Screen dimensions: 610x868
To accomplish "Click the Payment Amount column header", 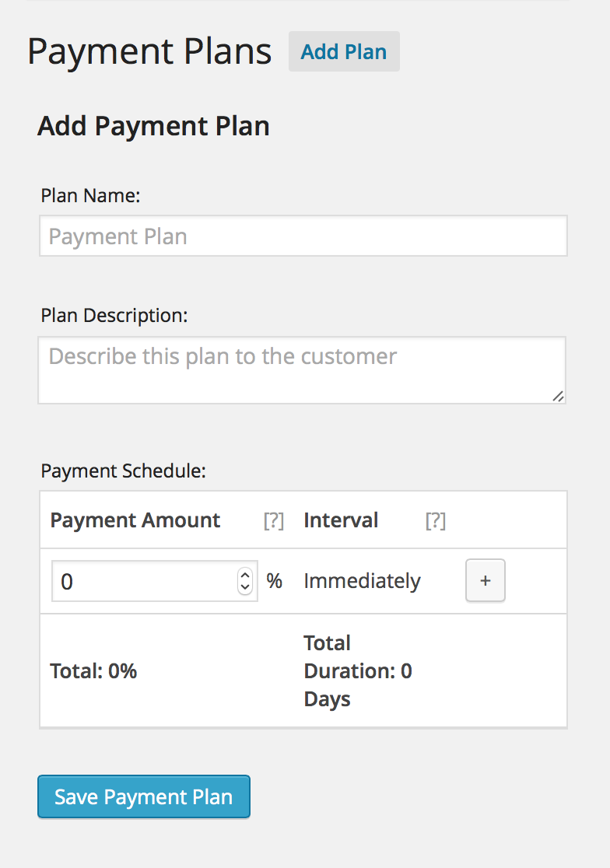I will (135, 520).
